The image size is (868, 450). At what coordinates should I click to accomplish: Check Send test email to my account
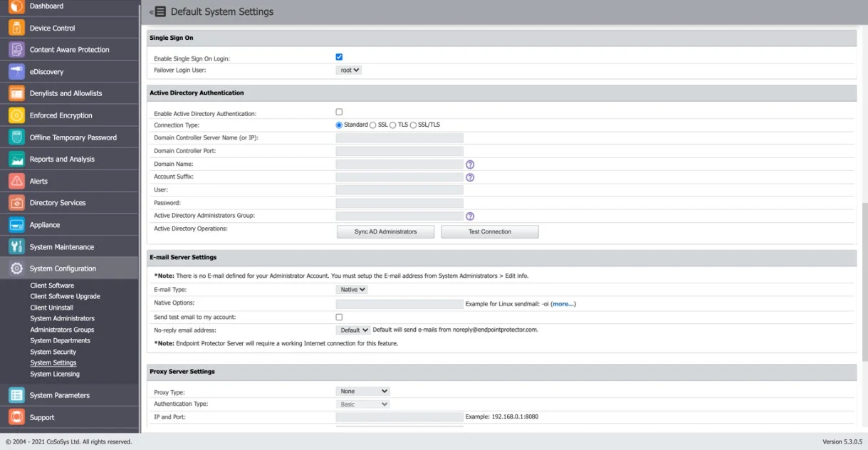tap(339, 317)
